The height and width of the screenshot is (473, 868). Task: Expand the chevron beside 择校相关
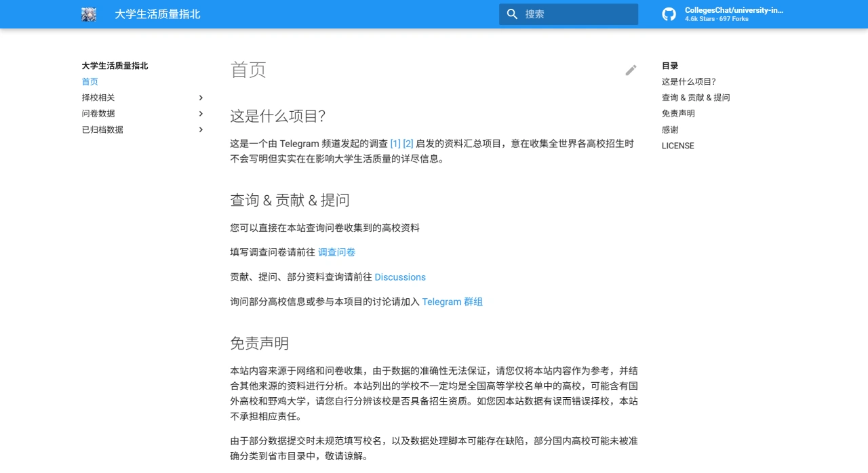201,98
